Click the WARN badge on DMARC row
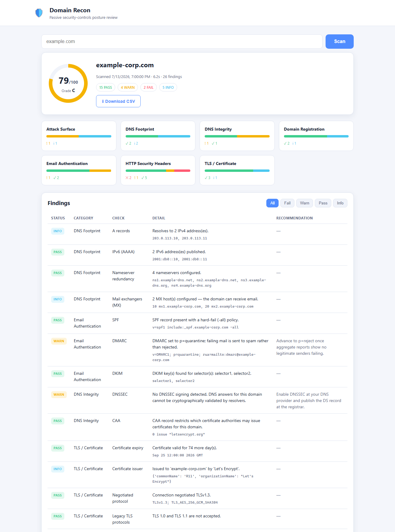 point(59,341)
